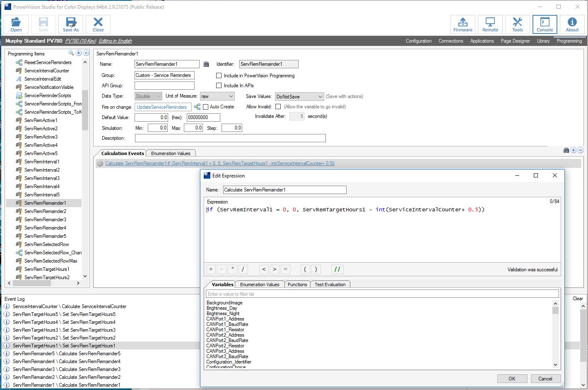Open the disabled Data Type dropdown

[148, 96]
